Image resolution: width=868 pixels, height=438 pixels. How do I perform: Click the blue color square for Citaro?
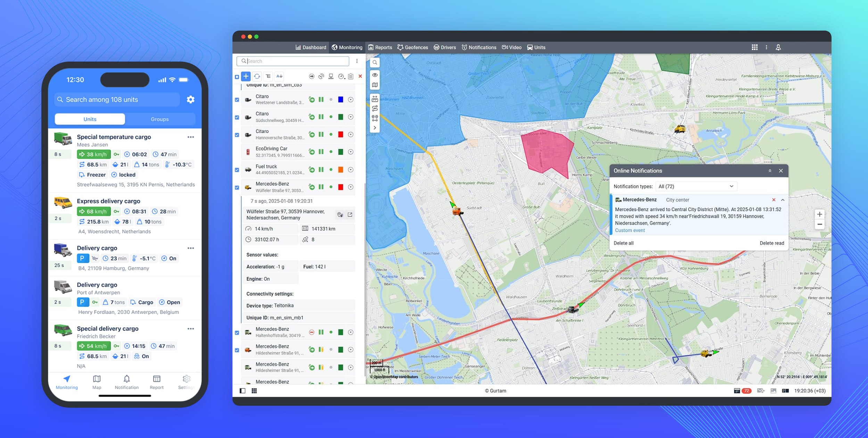pos(340,100)
